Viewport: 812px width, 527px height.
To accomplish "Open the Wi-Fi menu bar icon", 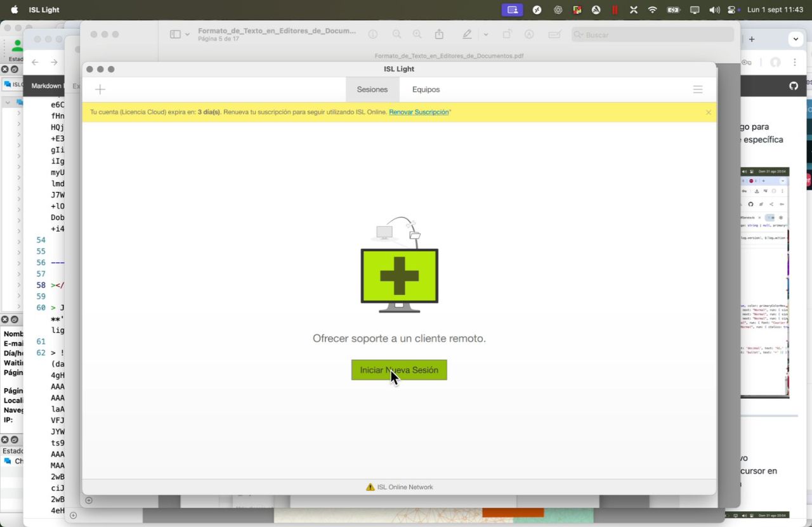I will [652, 10].
